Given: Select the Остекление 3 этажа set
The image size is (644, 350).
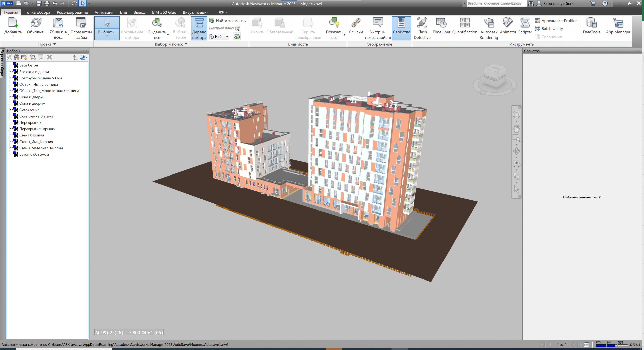Looking at the screenshot, I should 36,116.
